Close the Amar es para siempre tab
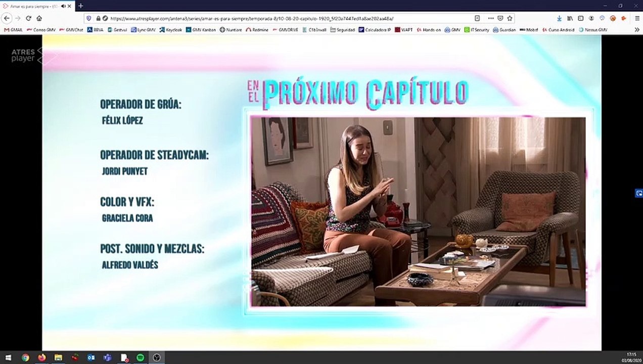The image size is (643, 364). click(70, 6)
